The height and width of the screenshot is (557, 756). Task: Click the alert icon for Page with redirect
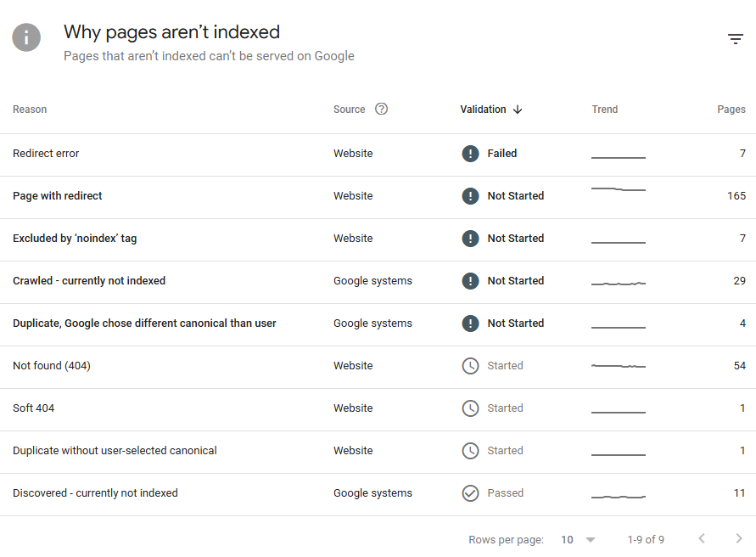[470, 196]
